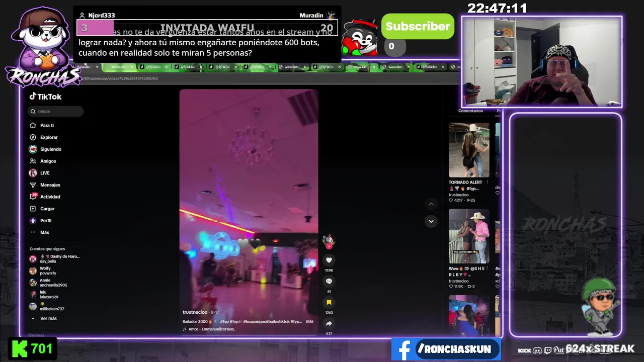Switch to the tiktok.com browser tab
This screenshot has height=362, width=644.
120,67
